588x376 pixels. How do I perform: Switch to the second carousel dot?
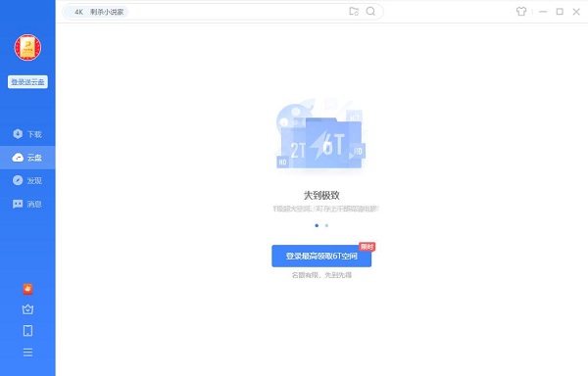click(326, 225)
